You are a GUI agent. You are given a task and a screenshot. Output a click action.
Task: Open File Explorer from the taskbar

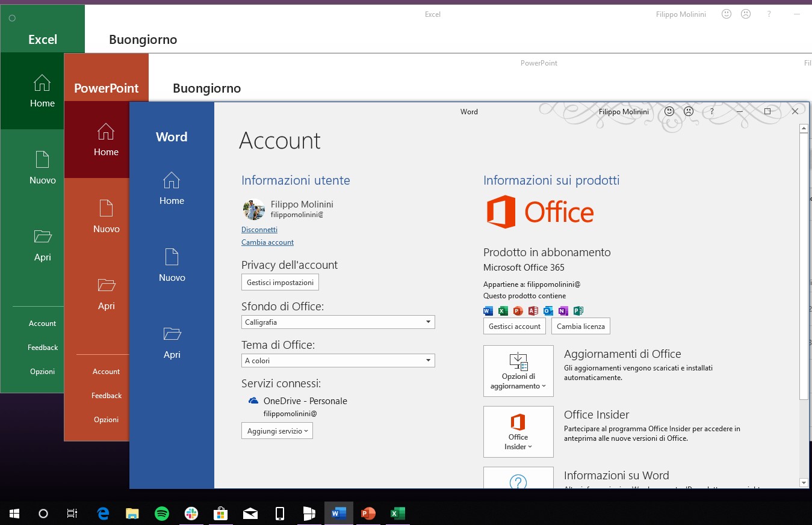(x=132, y=514)
